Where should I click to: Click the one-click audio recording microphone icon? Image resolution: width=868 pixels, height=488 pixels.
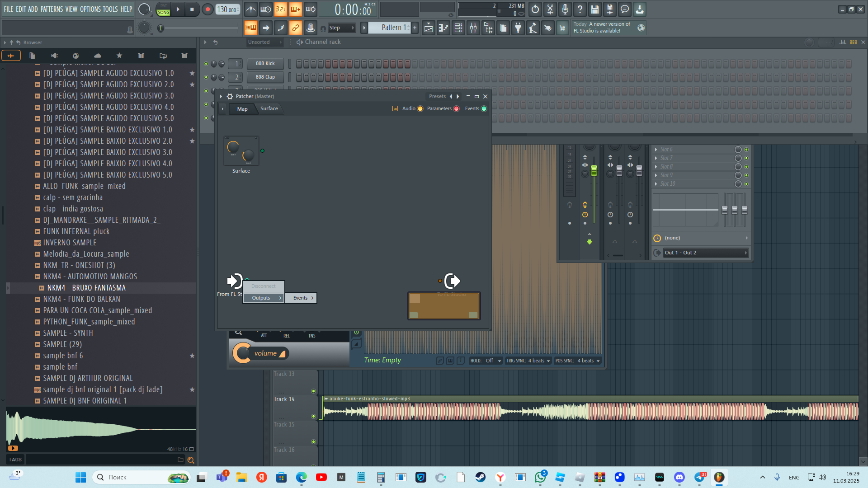[565, 9]
